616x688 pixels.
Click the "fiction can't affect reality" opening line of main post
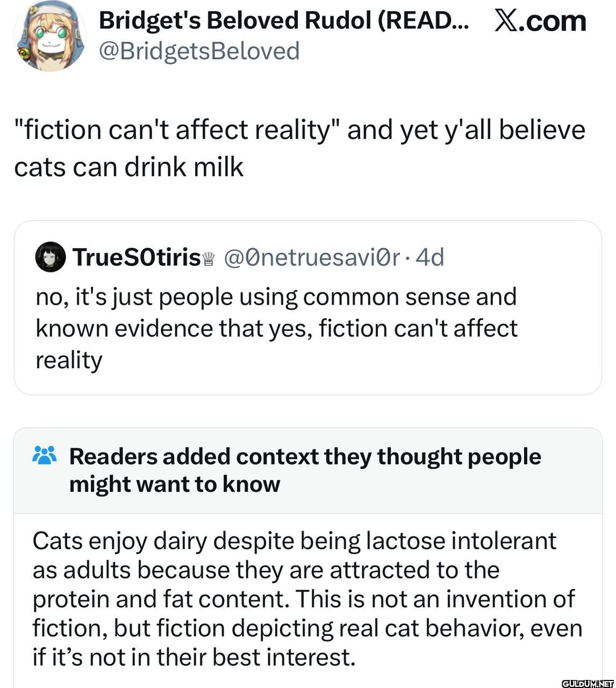pos(299,130)
